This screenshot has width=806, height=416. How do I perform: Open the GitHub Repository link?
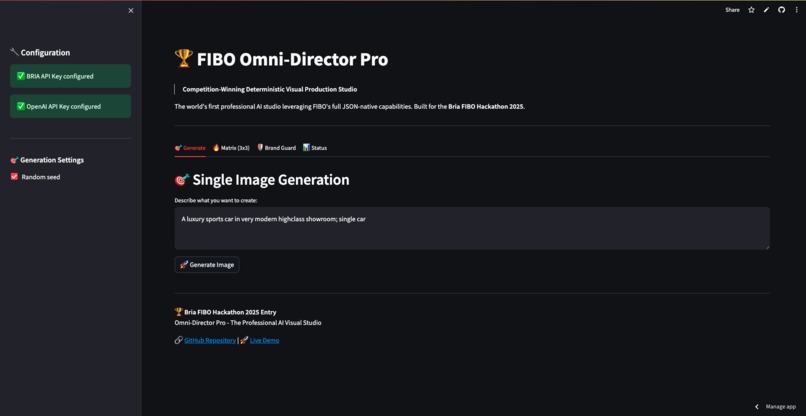[210, 340]
